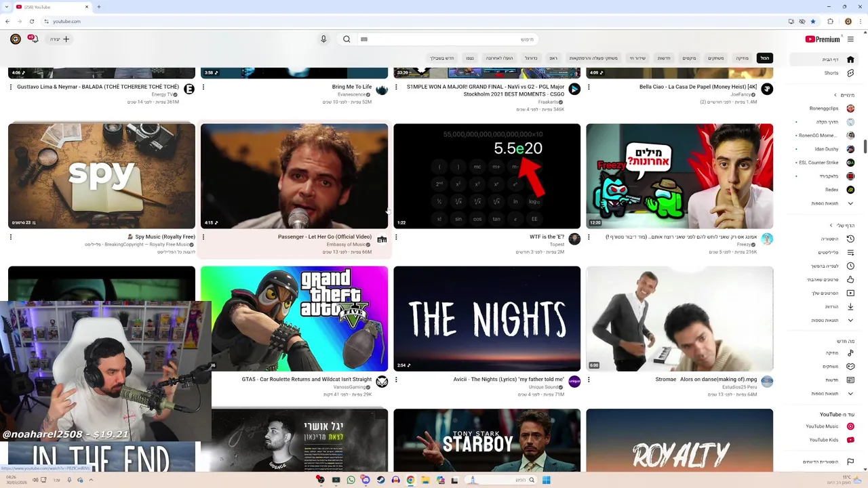The image size is (868, 488).
Task: Open VanossGaming channel avatar
Action: coord(382,382)
